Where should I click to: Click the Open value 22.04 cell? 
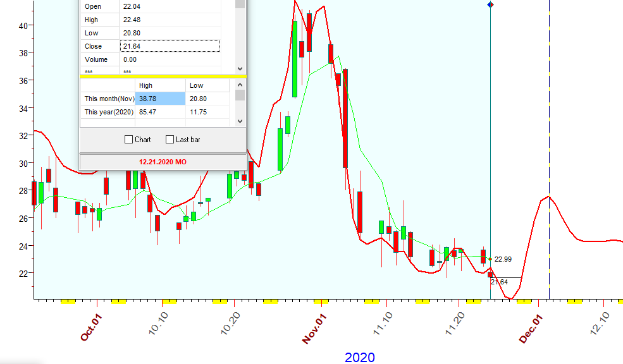coord(170,6)
